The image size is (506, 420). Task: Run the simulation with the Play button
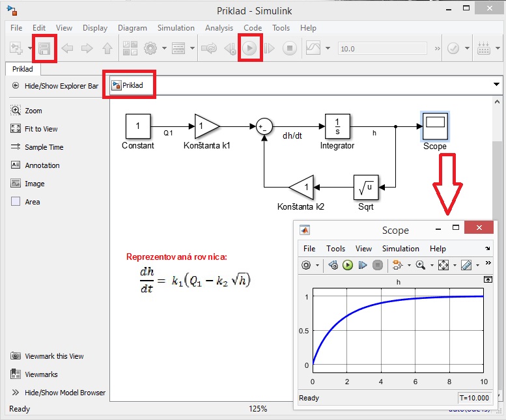coord(249,48)
